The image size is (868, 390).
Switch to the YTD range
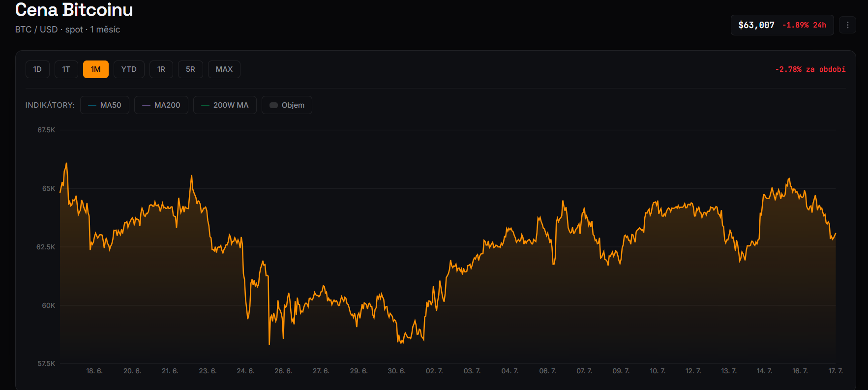(129, 69)
